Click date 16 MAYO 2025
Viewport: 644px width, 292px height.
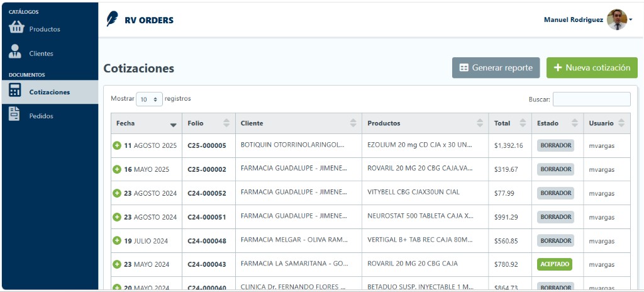point(147,169)
